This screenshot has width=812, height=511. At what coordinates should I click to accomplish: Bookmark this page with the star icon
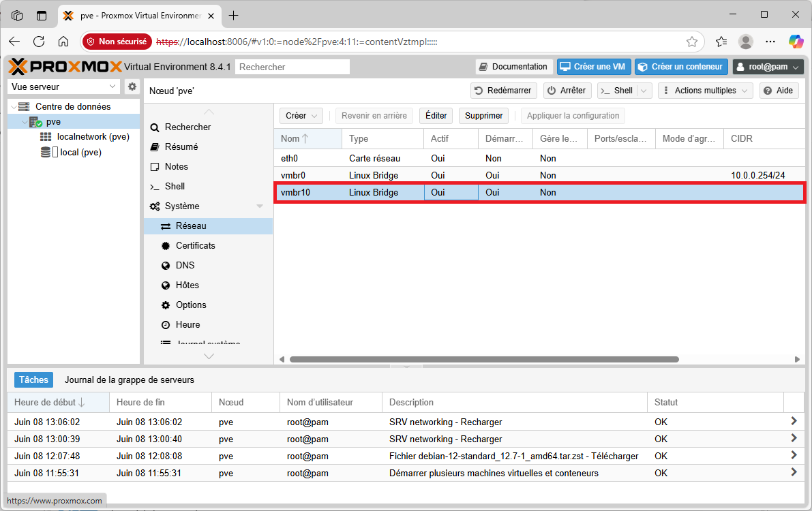(x=692, y=42)
